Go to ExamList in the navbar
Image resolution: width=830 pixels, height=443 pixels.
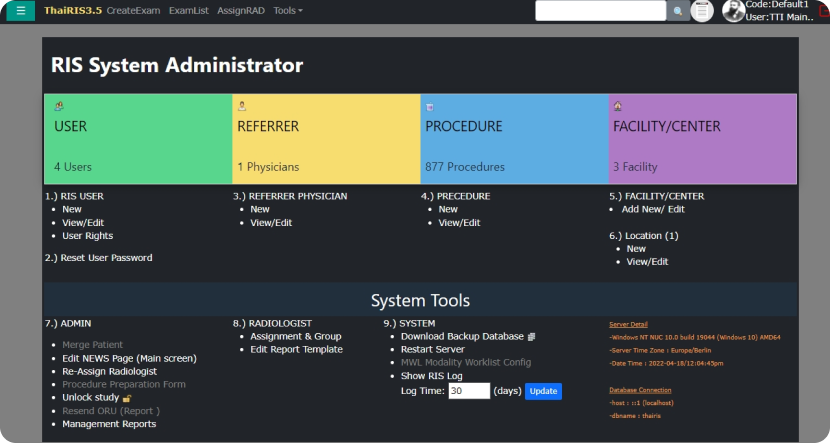point(189,10)
